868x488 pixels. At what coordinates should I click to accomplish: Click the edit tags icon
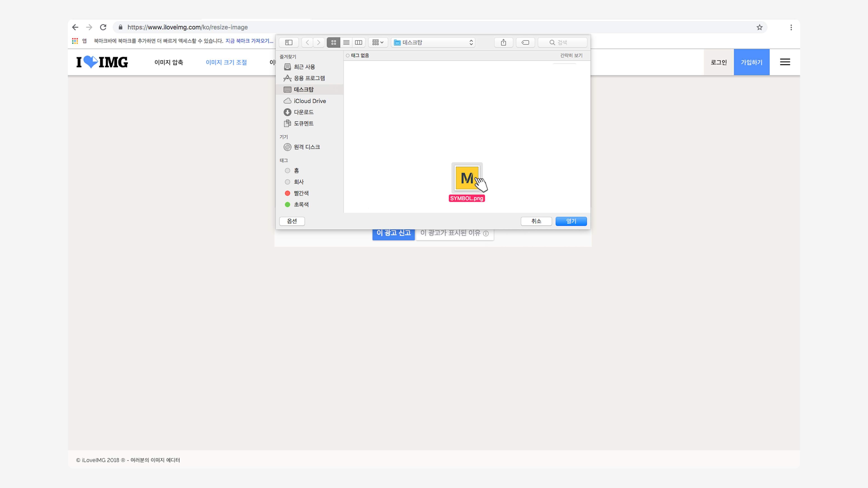pyautogui.click(x=525, y=42)
